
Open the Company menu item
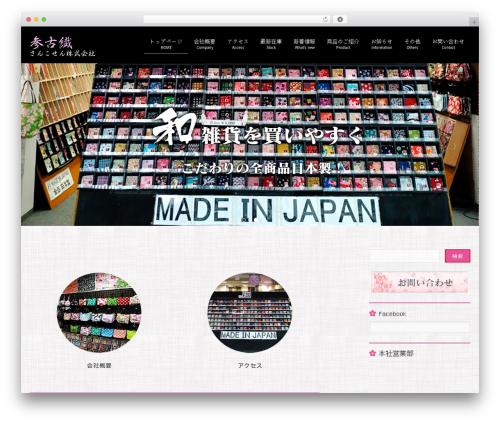(x=205, y=44)
